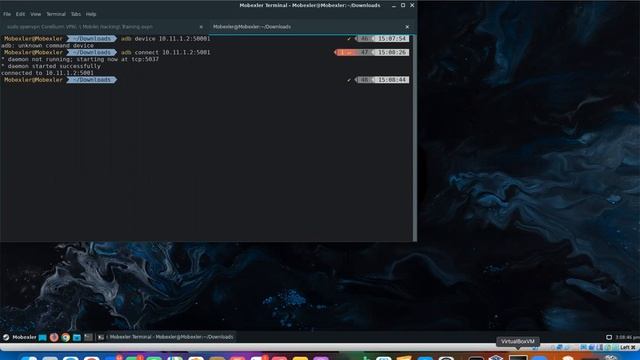The height and width of the screenshot is (360, 640).
Task: Launch Firefox from the panel
Action: [x=54, y=337]
